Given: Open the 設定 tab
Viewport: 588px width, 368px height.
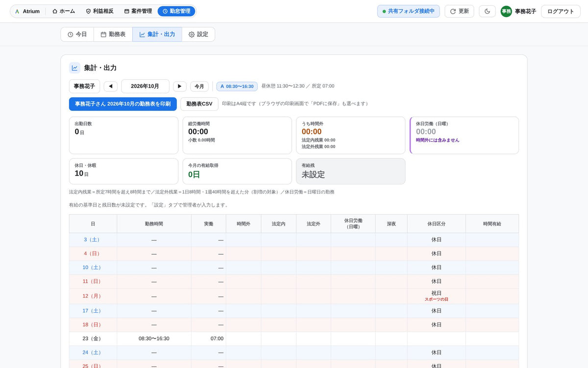Looking at the screenshot, I should click(198, 34).
